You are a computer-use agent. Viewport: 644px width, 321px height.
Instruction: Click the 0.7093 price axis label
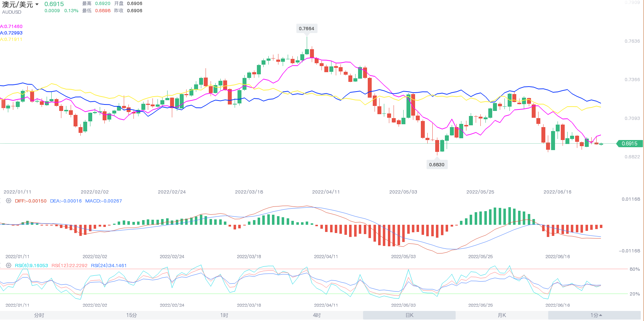632,118
